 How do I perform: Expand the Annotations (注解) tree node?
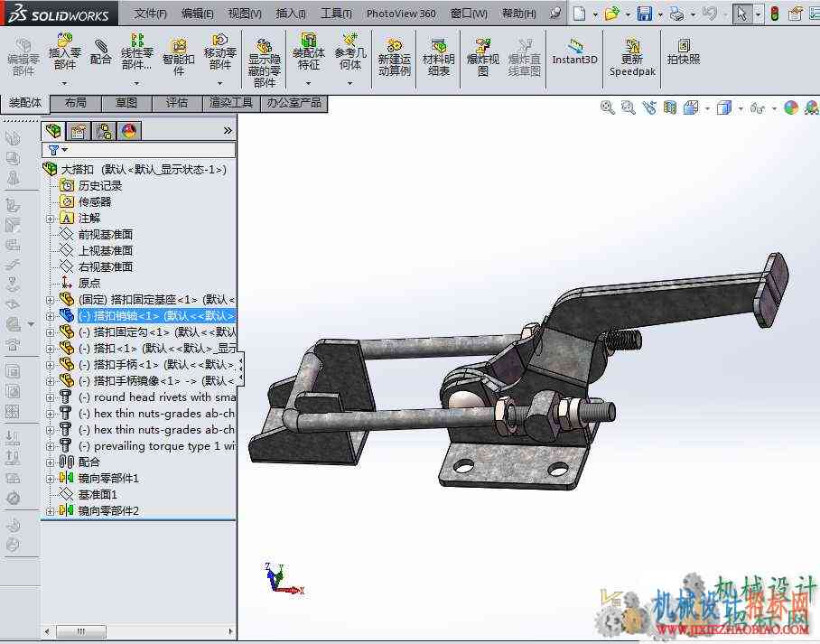[51, 219]
